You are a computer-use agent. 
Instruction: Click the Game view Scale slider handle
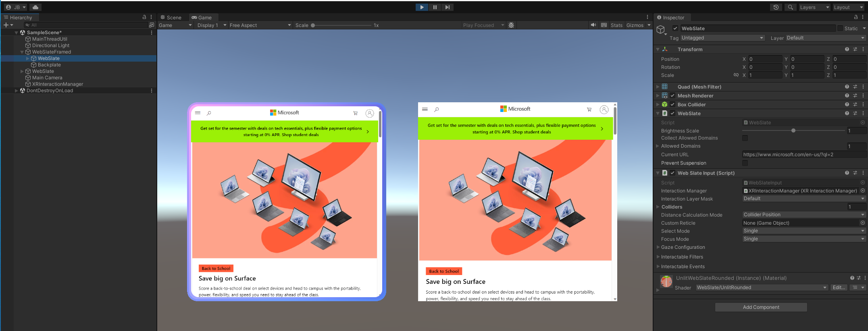click(312, 25)
